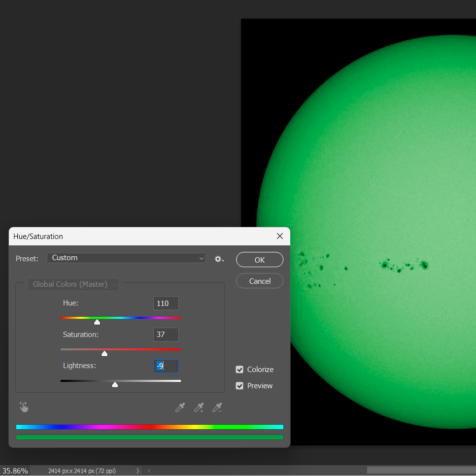
Task: Click the Saturation slider handle
Action: 104,353
